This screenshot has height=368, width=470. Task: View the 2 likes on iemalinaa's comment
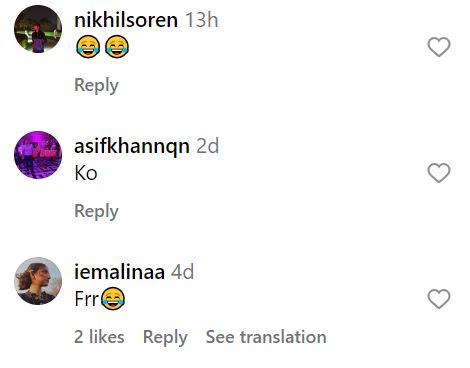(x=99, y=337)
